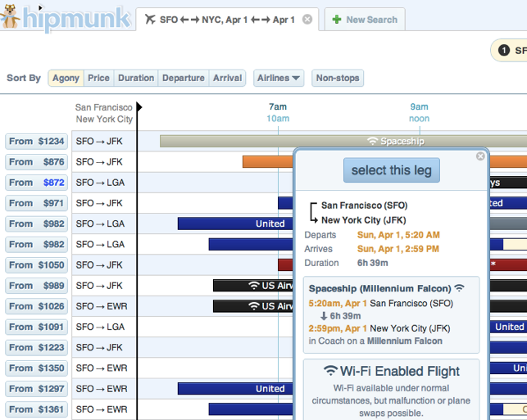Click the Wi-Fi icon on Spaceship bar
This screenshot has width=527, height=420.
pyautogui.click(x=372, y=141)
